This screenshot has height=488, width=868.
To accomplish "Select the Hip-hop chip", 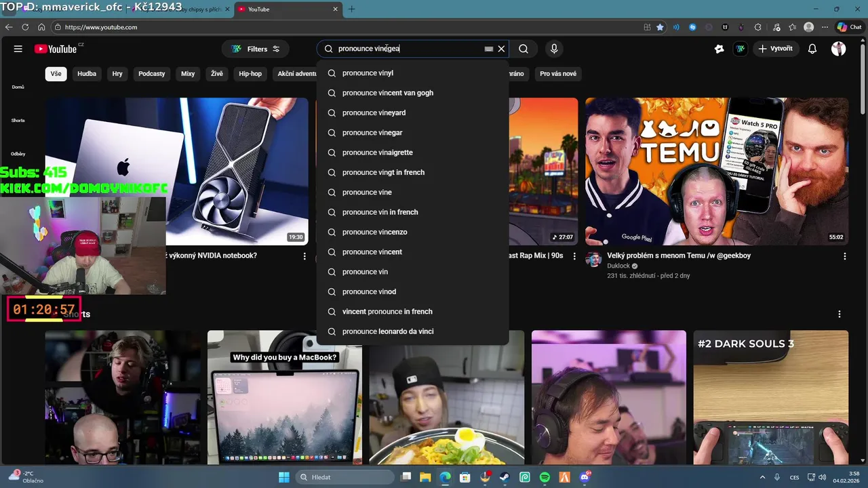I will [250, 74].
